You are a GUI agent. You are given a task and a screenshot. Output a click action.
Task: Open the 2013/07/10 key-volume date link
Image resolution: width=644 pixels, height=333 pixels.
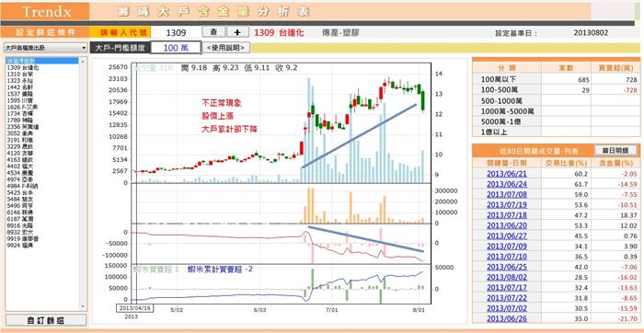point(506,257)
